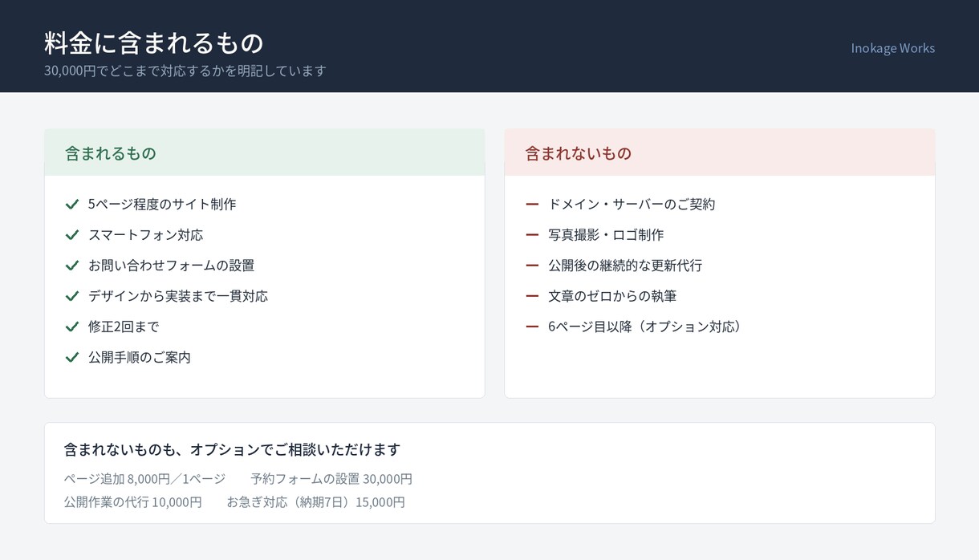
Task: Click the option お急ぎ対応（納期7日）15,000円
Action: click(316, 502)
